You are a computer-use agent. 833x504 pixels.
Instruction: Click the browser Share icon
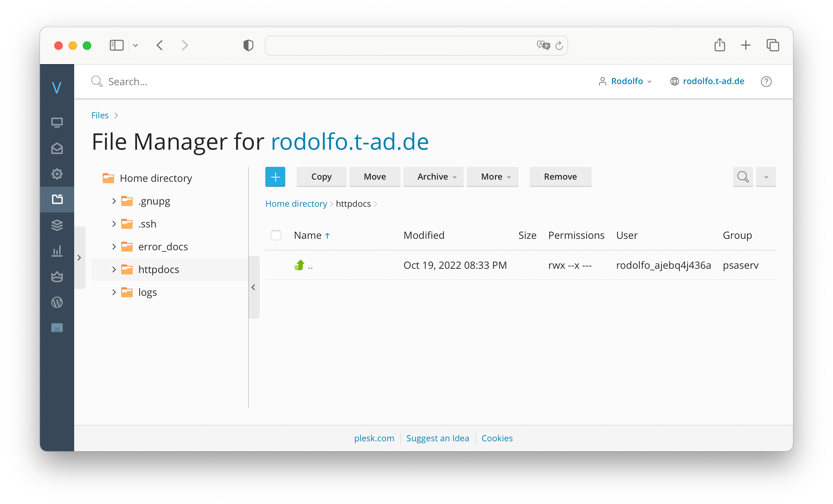[x=720, y=45]
